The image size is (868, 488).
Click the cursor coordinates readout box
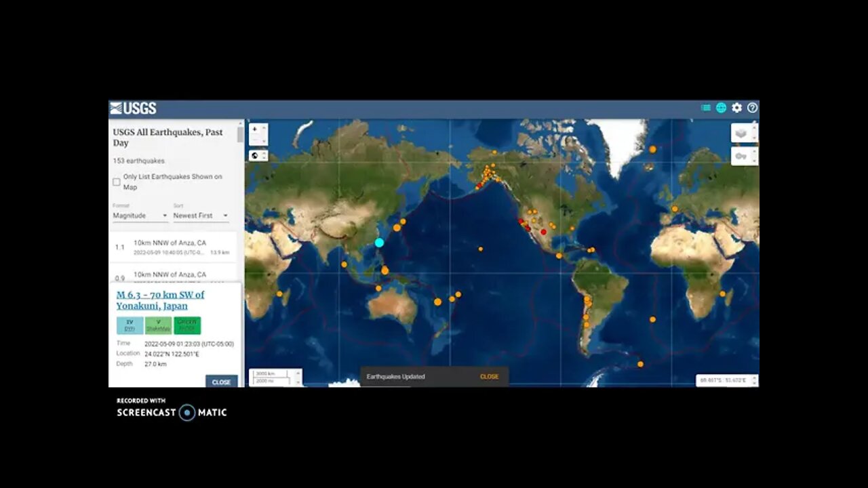pos(724,381)
